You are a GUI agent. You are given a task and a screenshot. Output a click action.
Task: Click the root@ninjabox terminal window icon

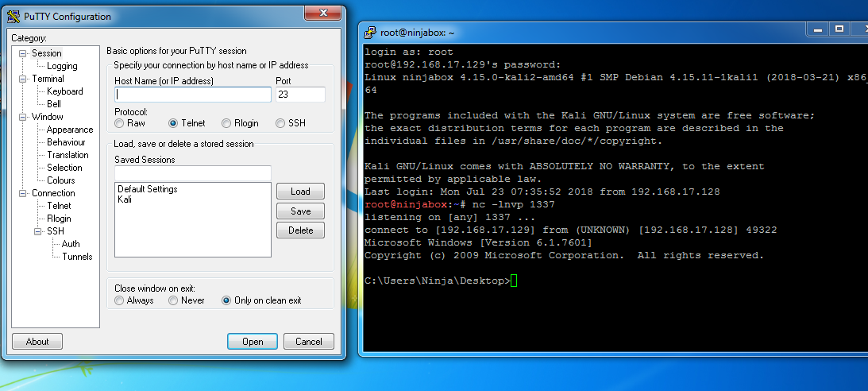[370, 33]
